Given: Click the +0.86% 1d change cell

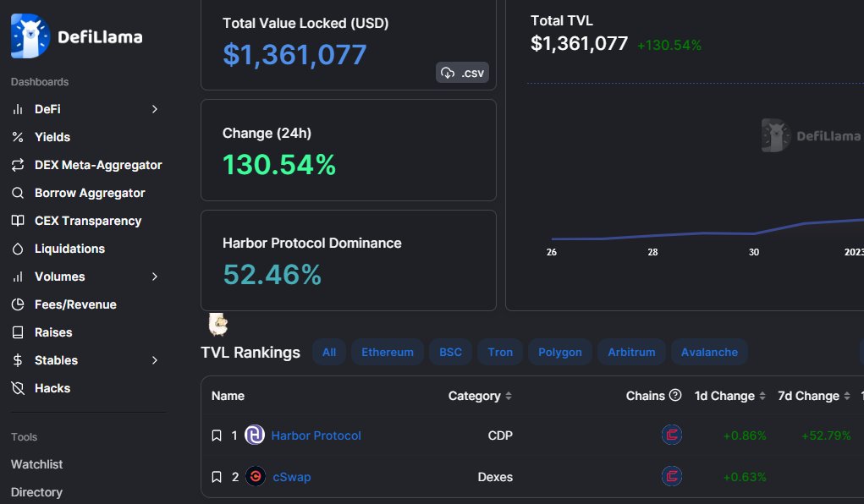Looking at the screenshot, I should click(x=745, y=436).
